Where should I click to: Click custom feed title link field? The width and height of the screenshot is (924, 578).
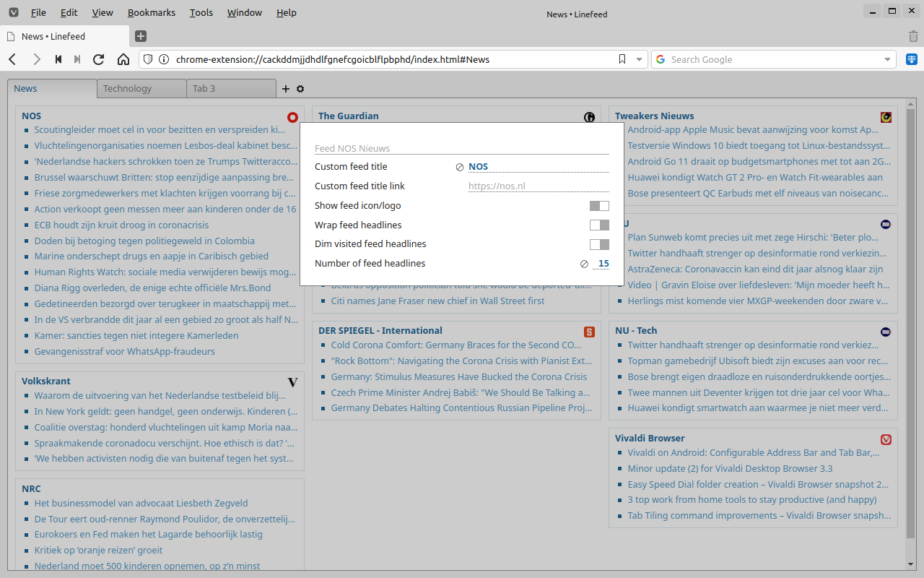tap(539, 186)
